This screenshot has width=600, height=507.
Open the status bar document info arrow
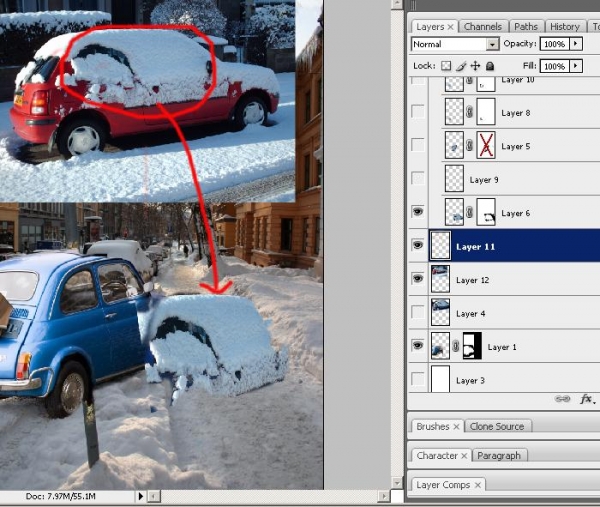tap(140, 496)
